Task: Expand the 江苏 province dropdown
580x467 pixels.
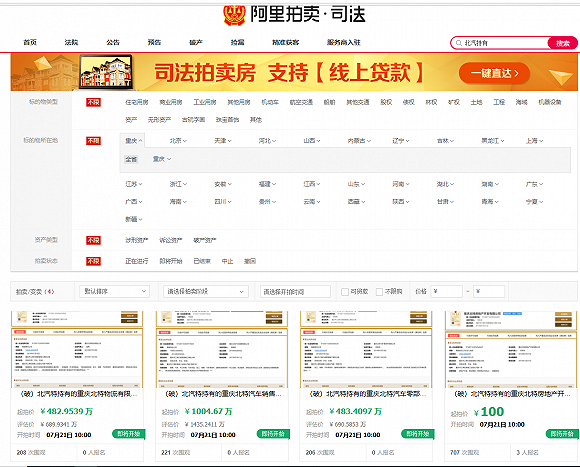Action: (134, 184)
